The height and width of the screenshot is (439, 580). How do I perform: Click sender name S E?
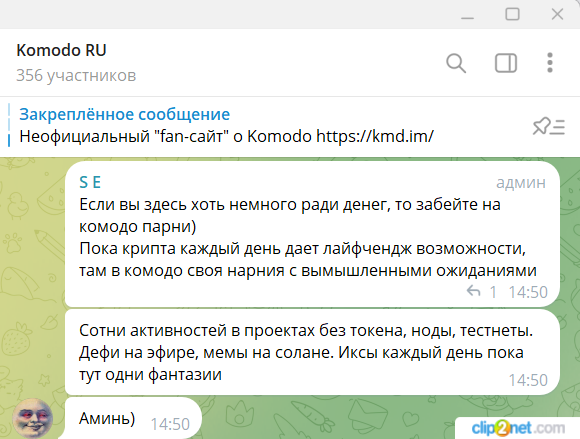pyautogui.click(x=90, y=182)
